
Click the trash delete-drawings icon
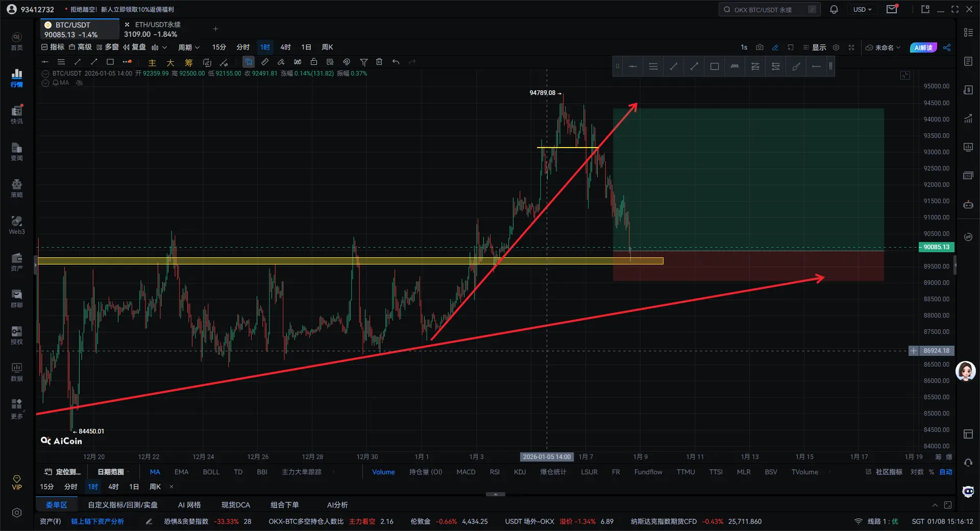pyautogui.click(x=379, y=62)
